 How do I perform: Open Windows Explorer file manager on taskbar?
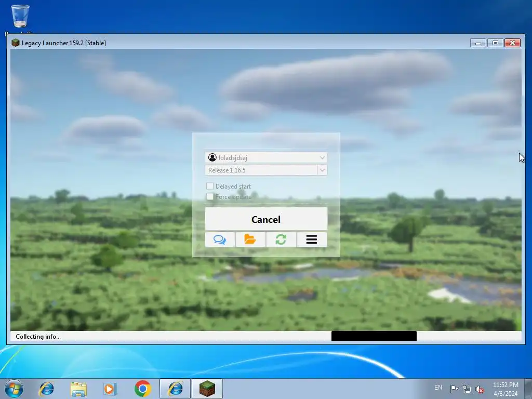(x=78, y=389)
